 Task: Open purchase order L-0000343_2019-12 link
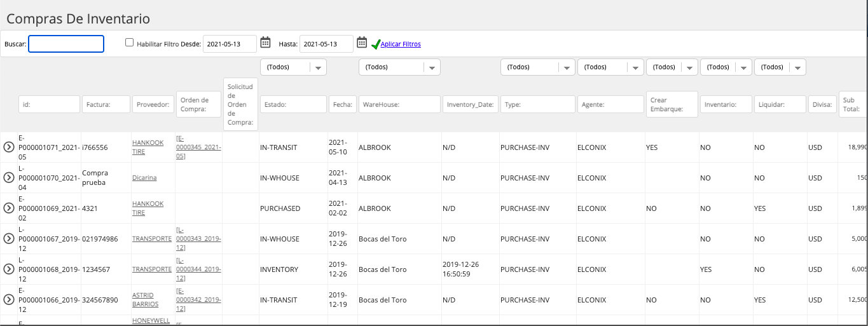pyautogui.click(x=198, y=239)
